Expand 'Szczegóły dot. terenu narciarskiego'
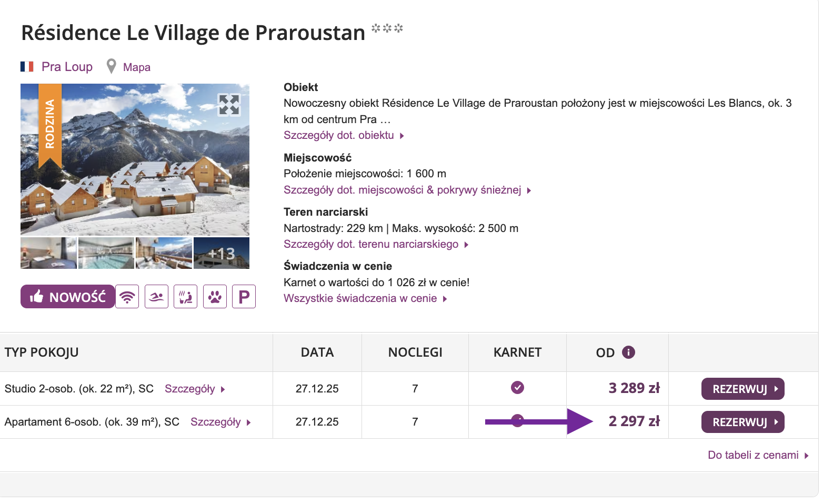Viewport: 823px width, 504px height. [x=375, y=244]
